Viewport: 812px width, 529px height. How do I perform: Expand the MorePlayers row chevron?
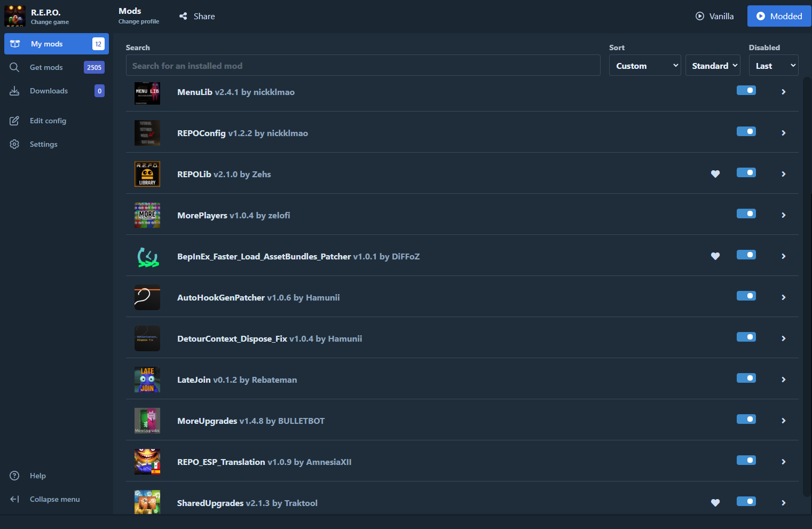coord(784,215)
